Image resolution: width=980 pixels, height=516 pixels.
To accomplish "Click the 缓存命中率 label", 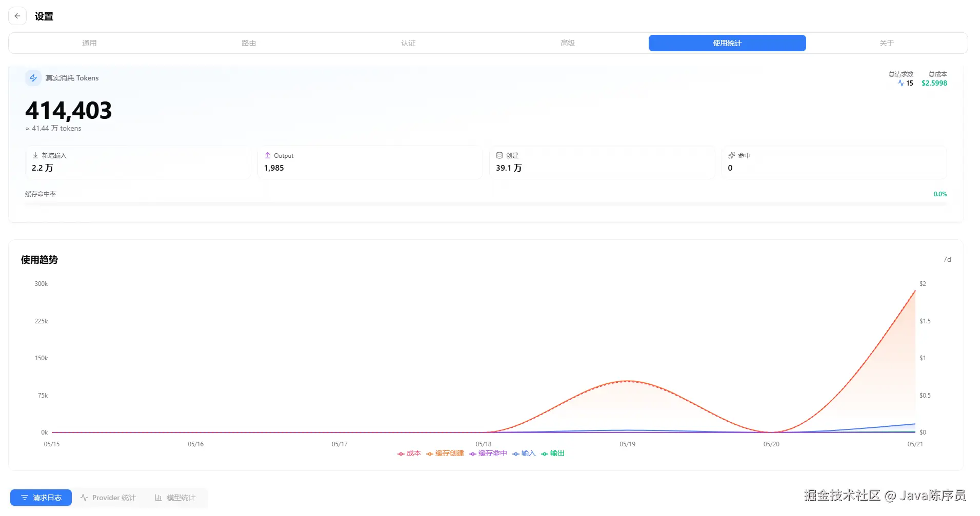I will (41, 194).
